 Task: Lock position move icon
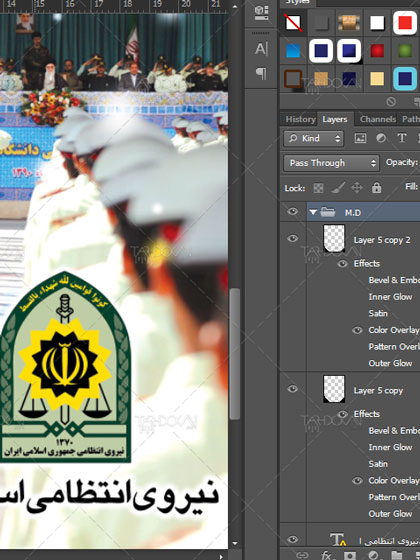click(357, 188)
